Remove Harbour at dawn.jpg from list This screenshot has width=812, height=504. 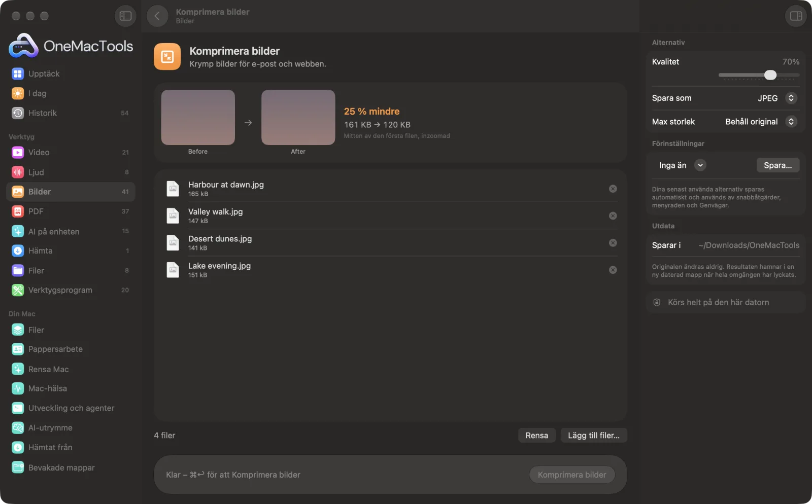tap(613, 189)
